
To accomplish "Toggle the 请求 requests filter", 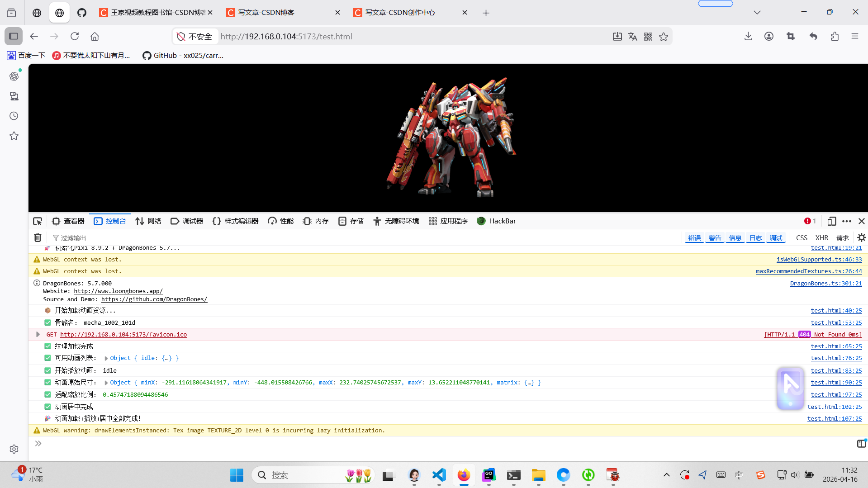I will (842, 238).
